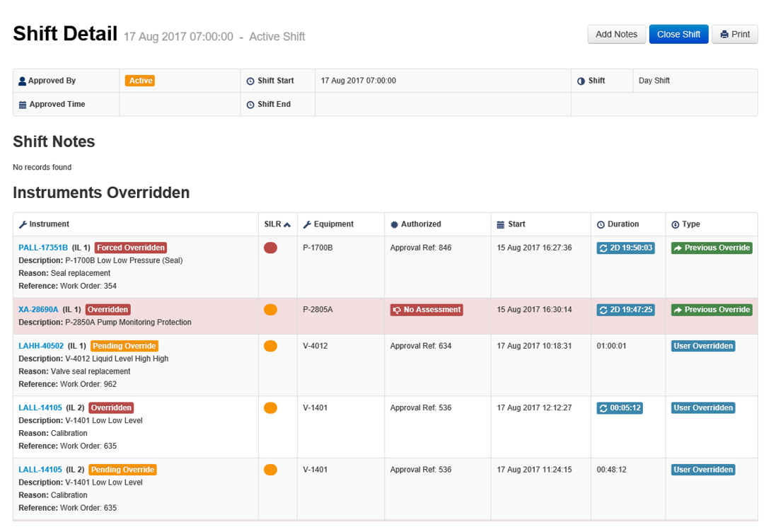The width and height of the screenshot is (771, 532).
Task: Click the Type column header icon
Action: click(x=675, y=224)
